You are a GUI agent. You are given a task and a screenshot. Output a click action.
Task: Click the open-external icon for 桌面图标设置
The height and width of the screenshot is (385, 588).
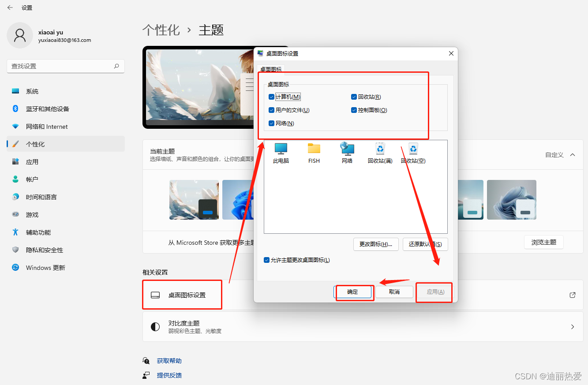pos(573,295)
